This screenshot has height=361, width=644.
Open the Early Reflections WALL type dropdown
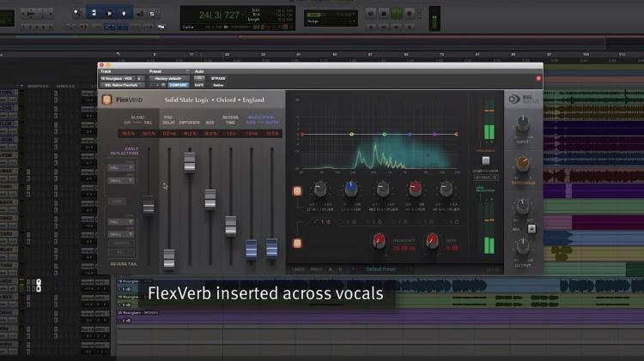coord(121,168)
